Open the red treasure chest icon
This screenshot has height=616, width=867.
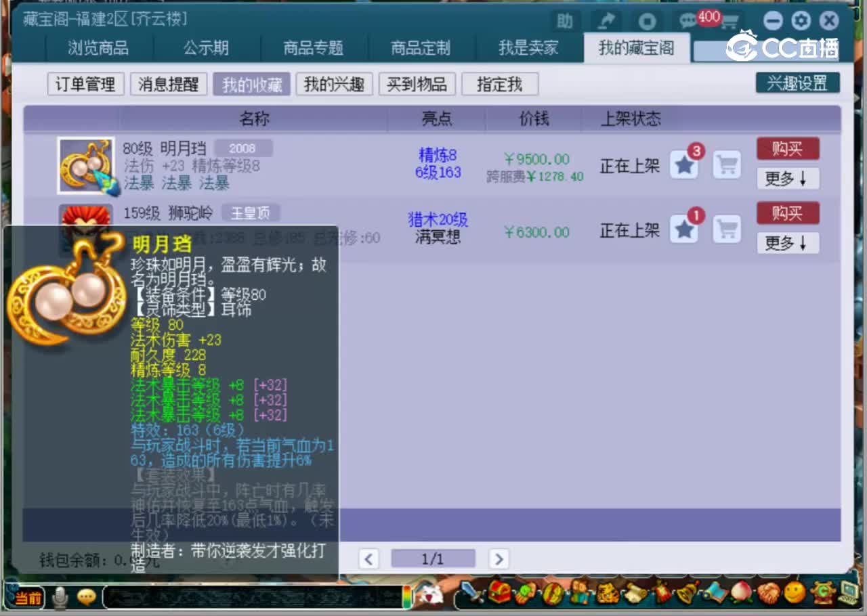499,592
